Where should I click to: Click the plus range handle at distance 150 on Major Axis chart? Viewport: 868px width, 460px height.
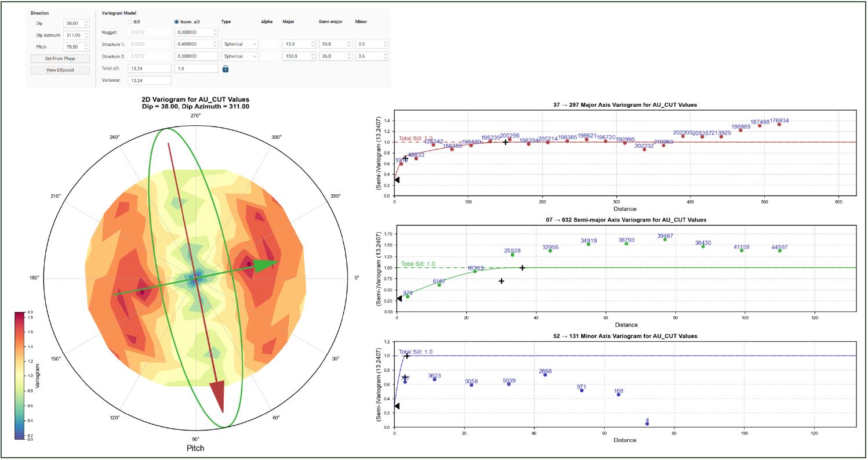(x=506, y=142)
